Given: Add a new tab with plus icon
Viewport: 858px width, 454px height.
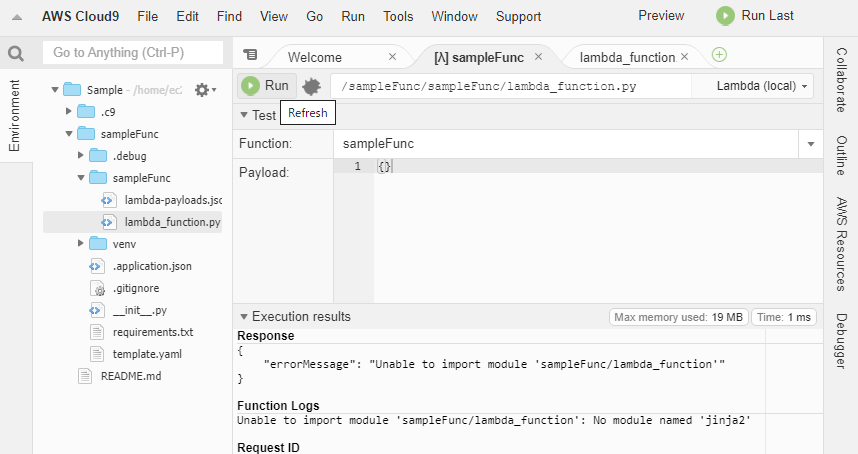Looking at the screenshot, I should [719, 55].
